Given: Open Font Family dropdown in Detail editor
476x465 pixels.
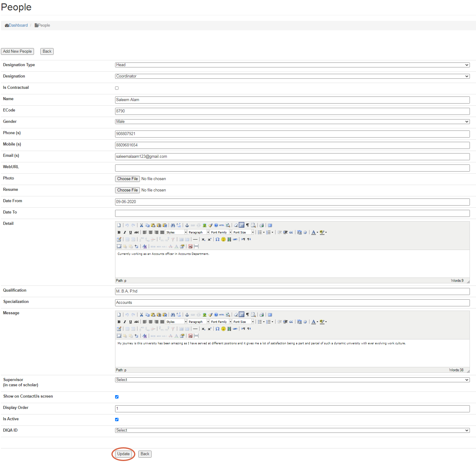Looking at the screenshot, I should tap(221, 232).
